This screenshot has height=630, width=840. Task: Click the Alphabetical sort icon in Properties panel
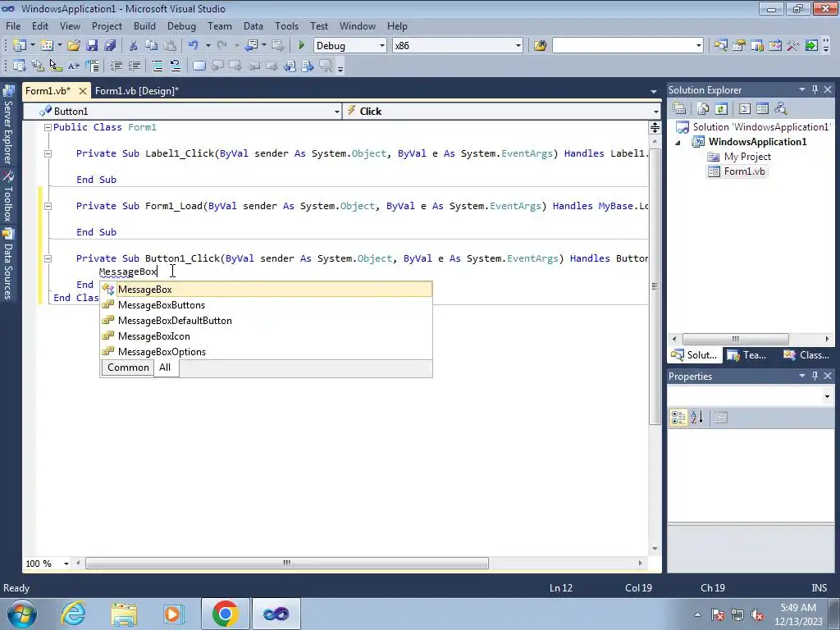click(697, 418)
